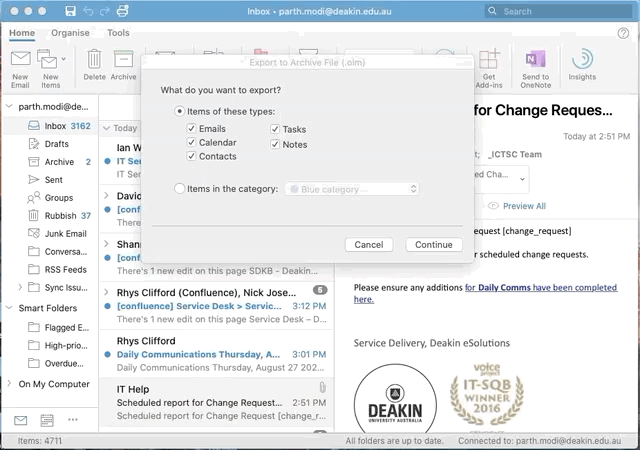This screenshot has width=640, height=450.
Task: Open the Sent folder
Action: coord(51,180)
